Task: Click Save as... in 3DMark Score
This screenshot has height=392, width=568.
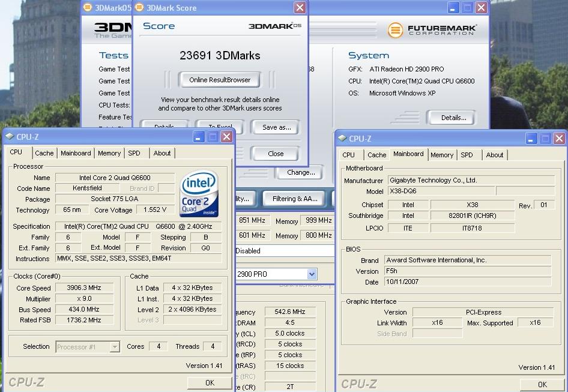Action: coord(276,127)
